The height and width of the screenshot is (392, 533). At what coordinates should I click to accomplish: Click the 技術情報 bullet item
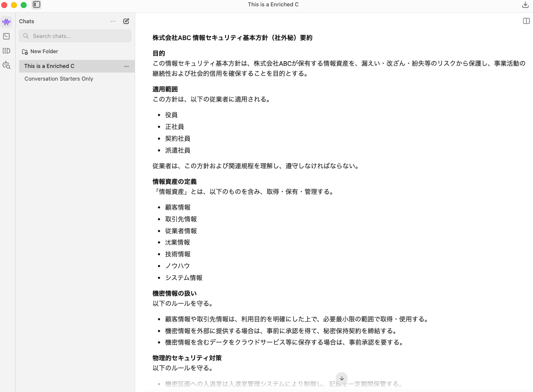pos(178,254)
